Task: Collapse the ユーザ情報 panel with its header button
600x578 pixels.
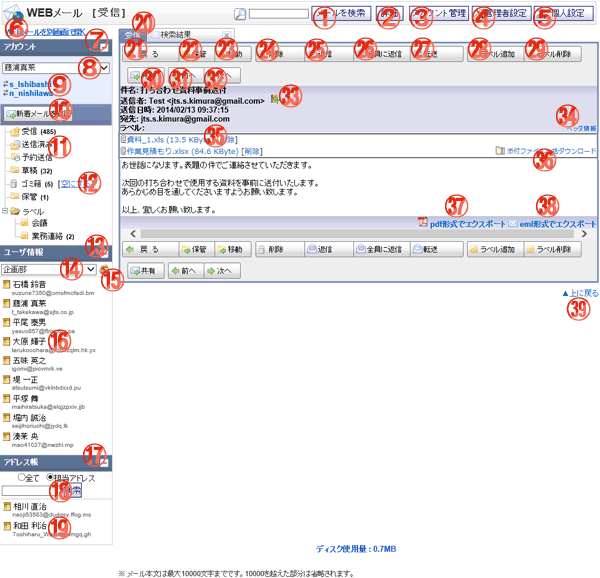Action: click(104, 252)
